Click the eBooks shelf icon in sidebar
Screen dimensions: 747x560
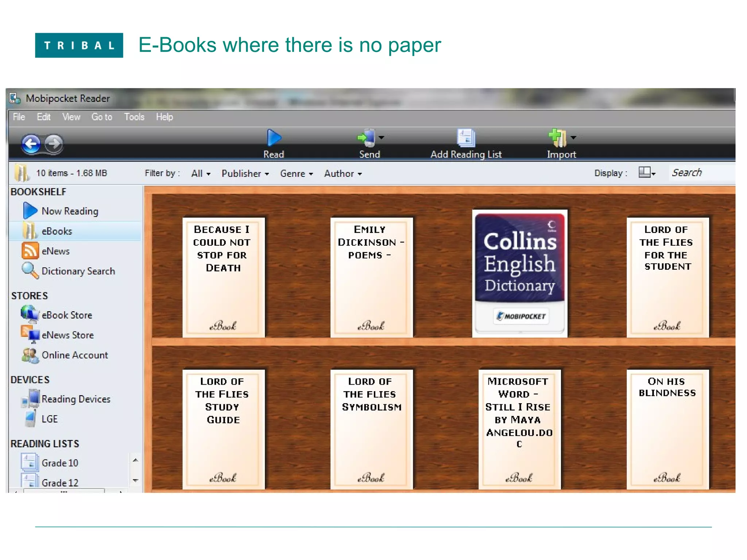coord(30,231)
